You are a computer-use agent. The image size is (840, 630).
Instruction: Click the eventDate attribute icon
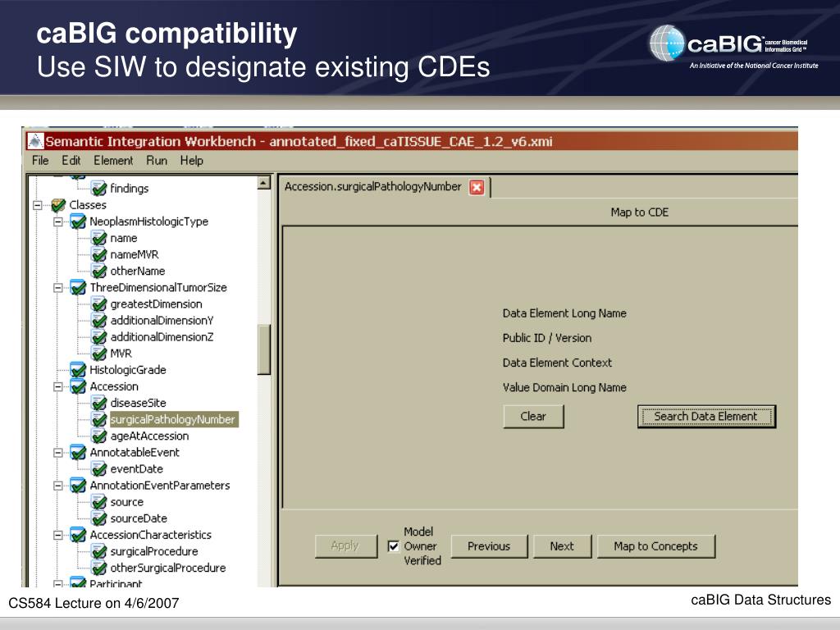coord(99,469)
